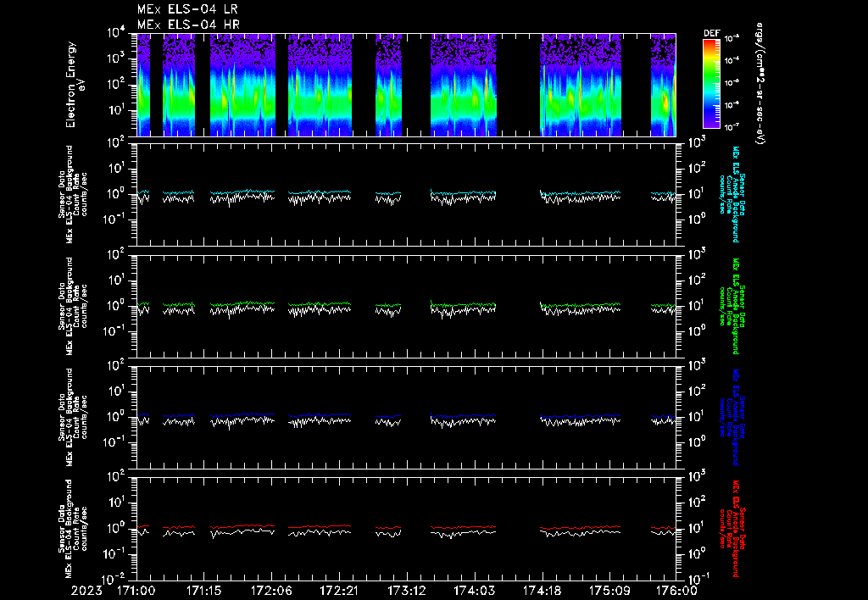Image resolution: width=868 pixels, height=600 pixels.
Task: Click the "172:06" time tick label
Action: pyautogui.click(x=271, y=591)
